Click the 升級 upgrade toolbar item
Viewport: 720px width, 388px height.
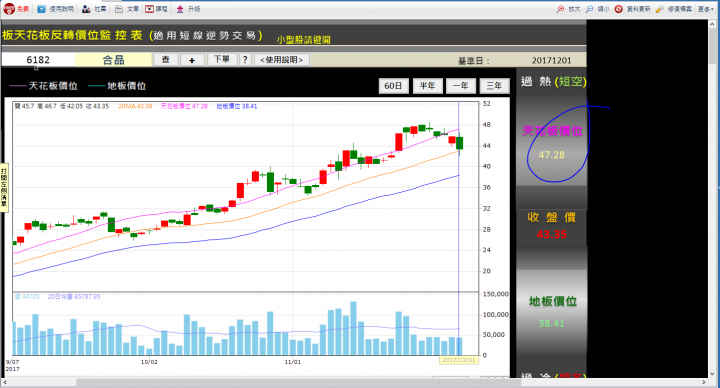(188, 9)
